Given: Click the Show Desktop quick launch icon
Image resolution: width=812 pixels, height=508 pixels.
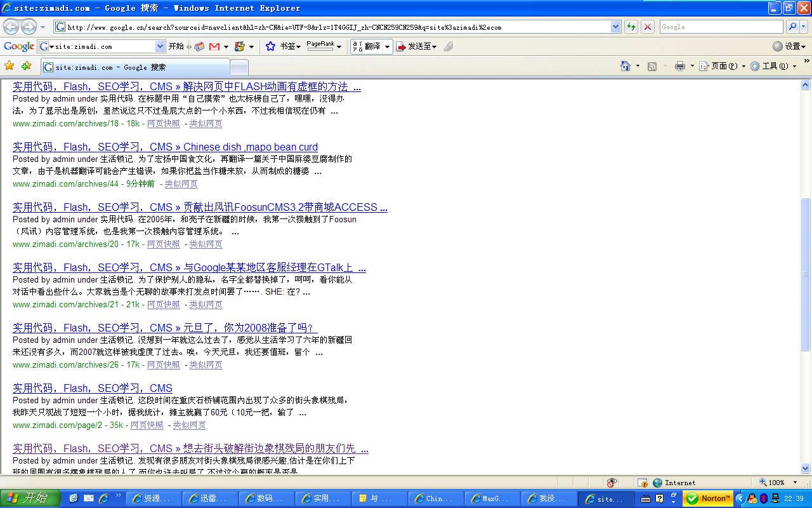Looking at the screenshot, I should [74, 498].
